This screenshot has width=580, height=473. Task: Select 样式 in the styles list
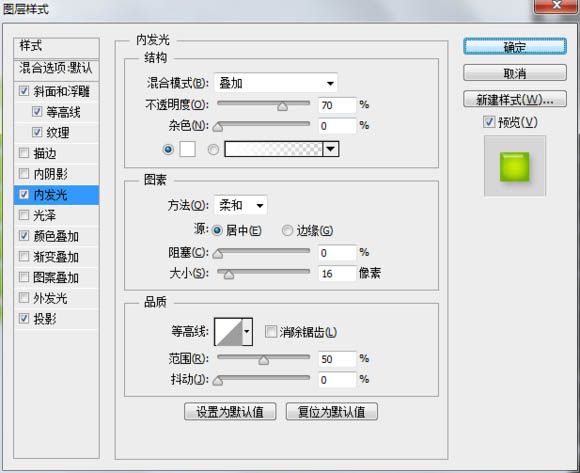click(x=56, y=47)
